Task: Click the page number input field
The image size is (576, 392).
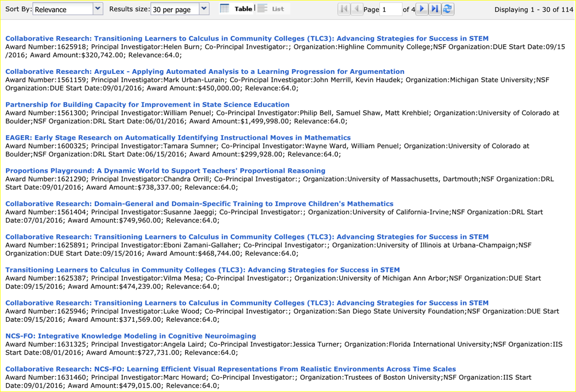Action: coord(391,9)
